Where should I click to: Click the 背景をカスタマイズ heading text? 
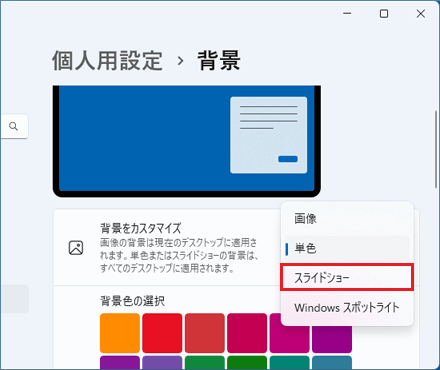pos(140,228)
